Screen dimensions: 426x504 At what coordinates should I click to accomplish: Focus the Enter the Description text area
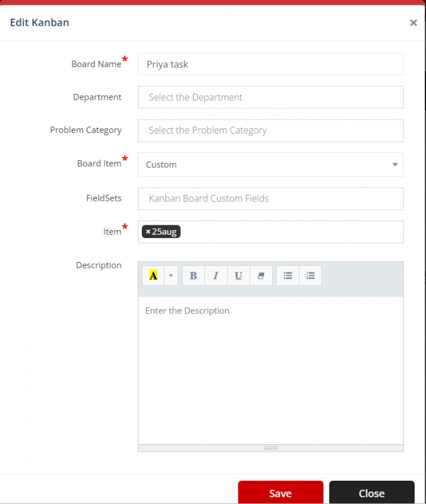click(x=271, y=370)
